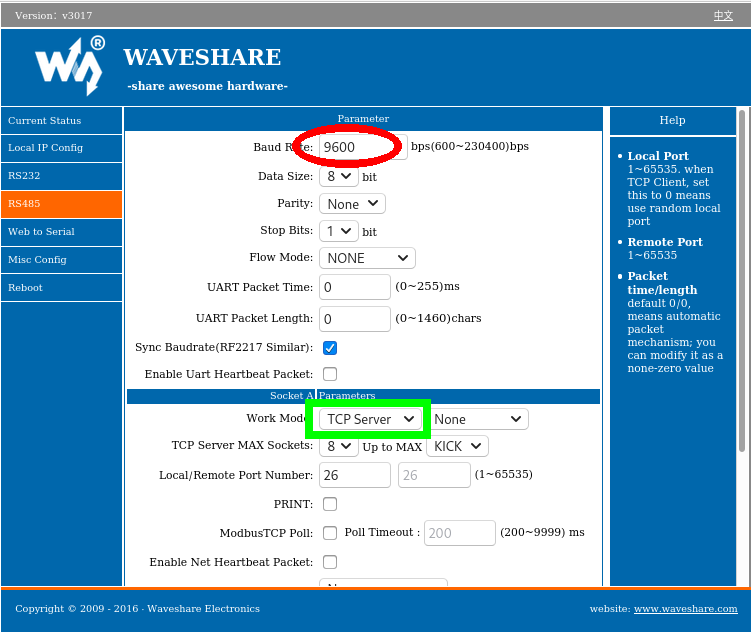Open the Data Size dropdown
This screenshot has height=633, width=751.
pyautogui.click(x=339, y=177)
